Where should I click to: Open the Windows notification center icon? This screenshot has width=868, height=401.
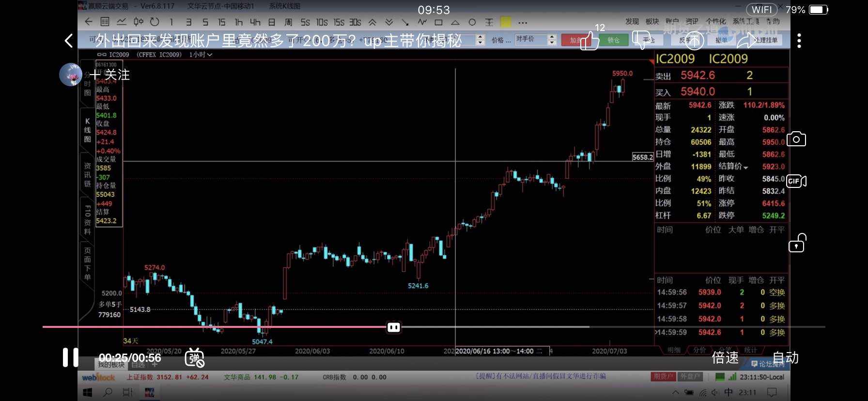click(772, 392)
